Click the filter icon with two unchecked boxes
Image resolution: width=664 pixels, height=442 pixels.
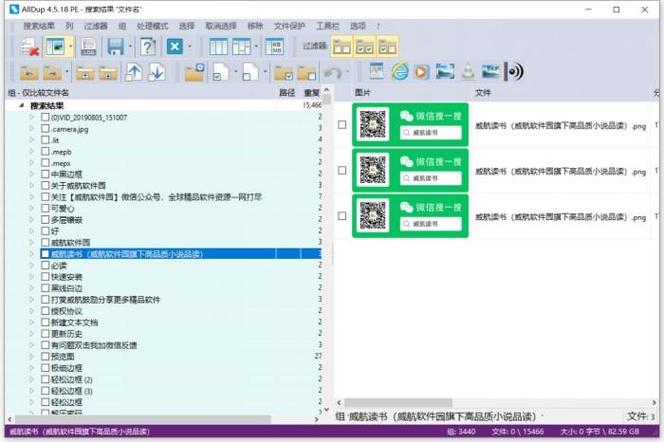click(x=341, y=47)
